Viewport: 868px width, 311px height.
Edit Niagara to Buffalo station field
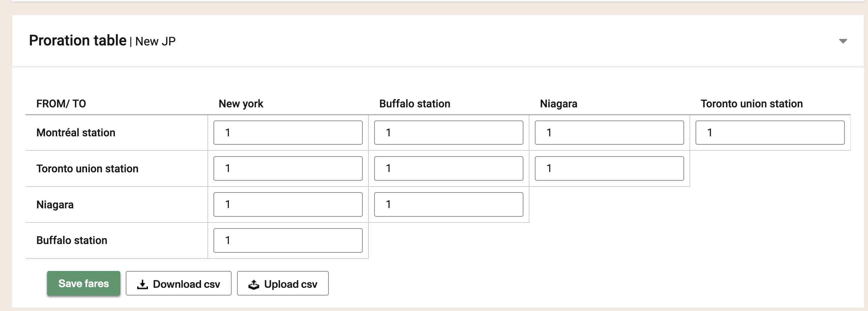[x=449, y=204]
